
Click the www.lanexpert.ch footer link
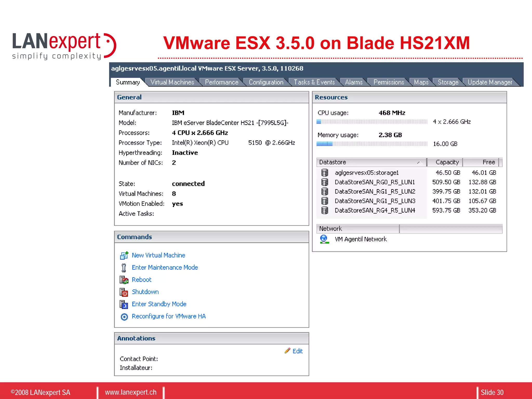tap(131, 392)
